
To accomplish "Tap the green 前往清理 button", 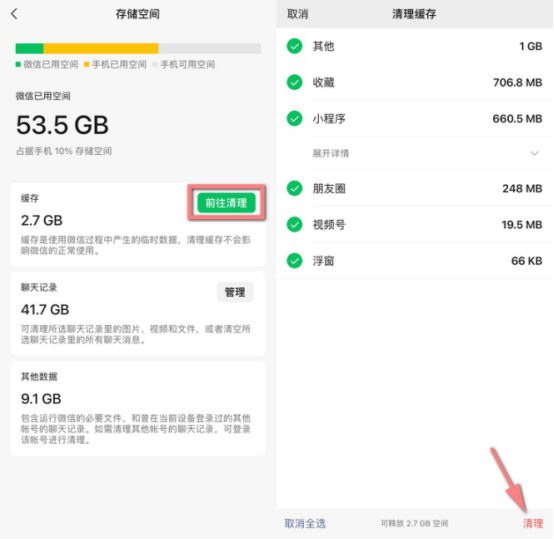I will 226,203.
